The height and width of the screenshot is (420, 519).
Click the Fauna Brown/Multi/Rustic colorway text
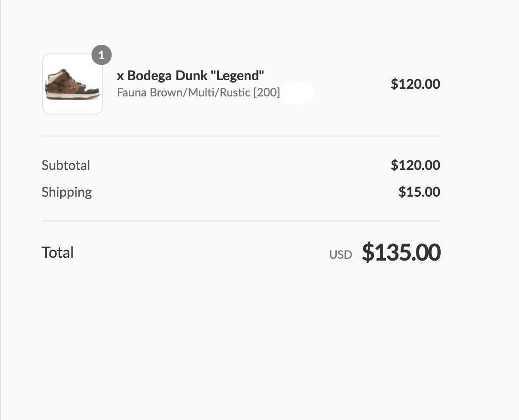click(184, 92)
